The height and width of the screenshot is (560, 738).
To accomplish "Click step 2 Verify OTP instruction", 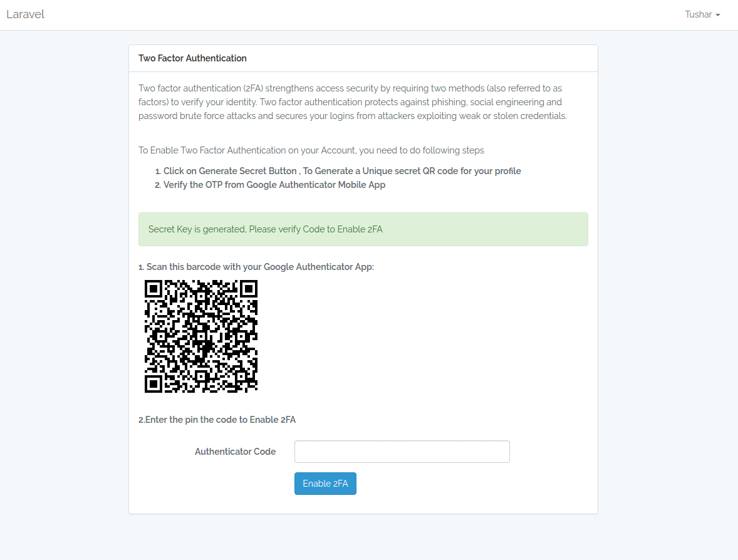I will click(274, 184).
